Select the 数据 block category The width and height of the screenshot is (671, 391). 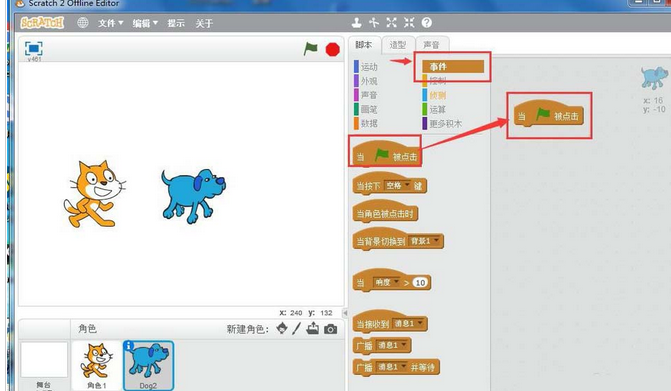click(366, 123)
